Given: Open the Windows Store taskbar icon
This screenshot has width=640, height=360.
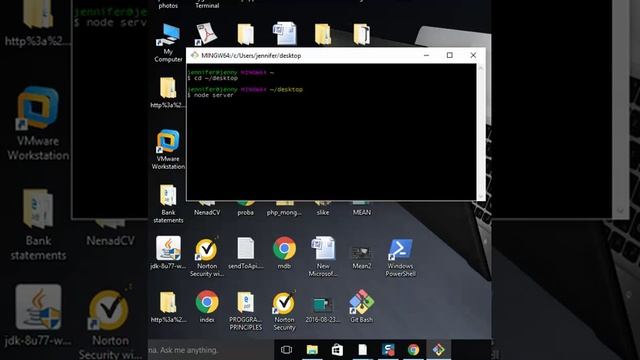Looking at the screenshot, I should pos(337,350).
